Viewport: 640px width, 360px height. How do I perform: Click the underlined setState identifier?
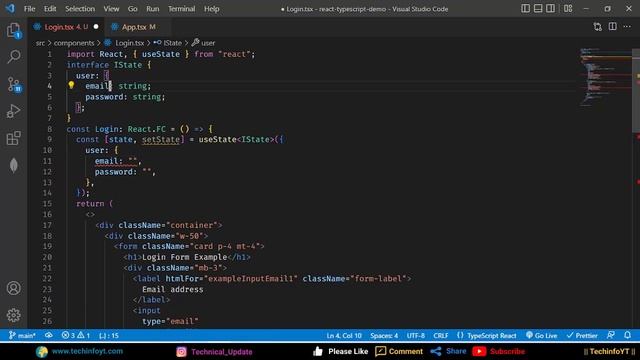(x=161, y=140)
